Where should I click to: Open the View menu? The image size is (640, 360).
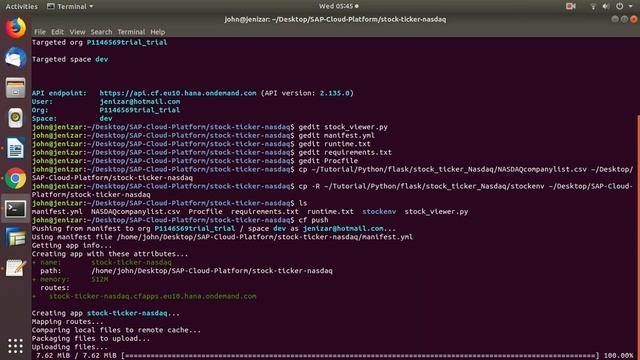77,32
